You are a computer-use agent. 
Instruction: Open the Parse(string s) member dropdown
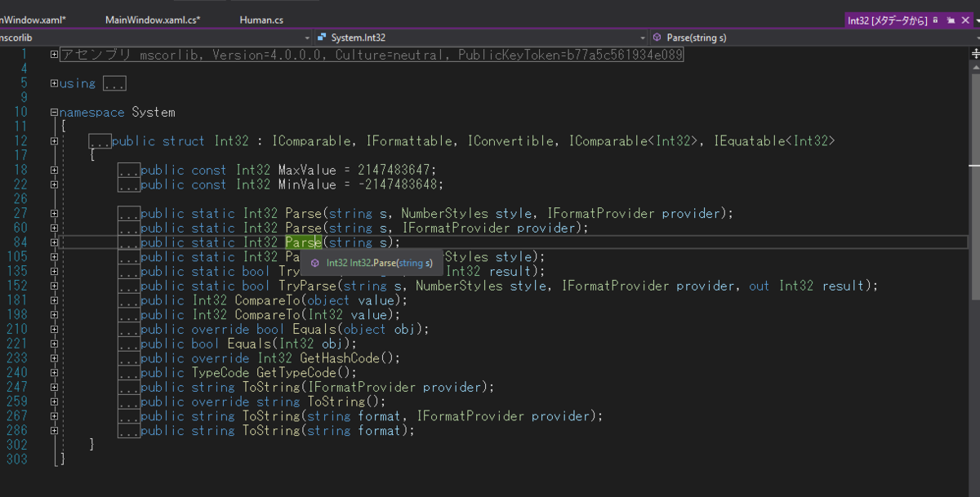click(813, 38)
